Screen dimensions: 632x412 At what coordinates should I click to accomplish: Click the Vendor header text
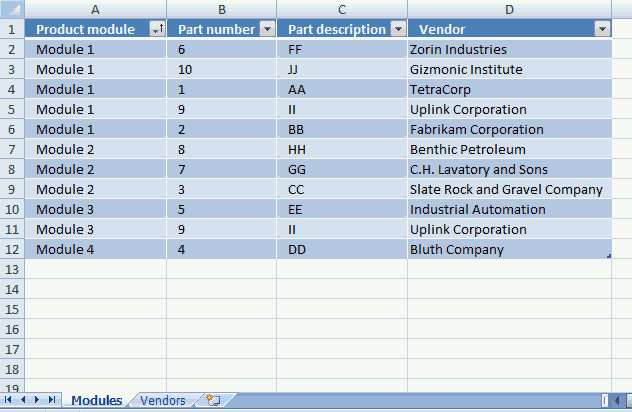pyautogui.click(x=442, y=29)
